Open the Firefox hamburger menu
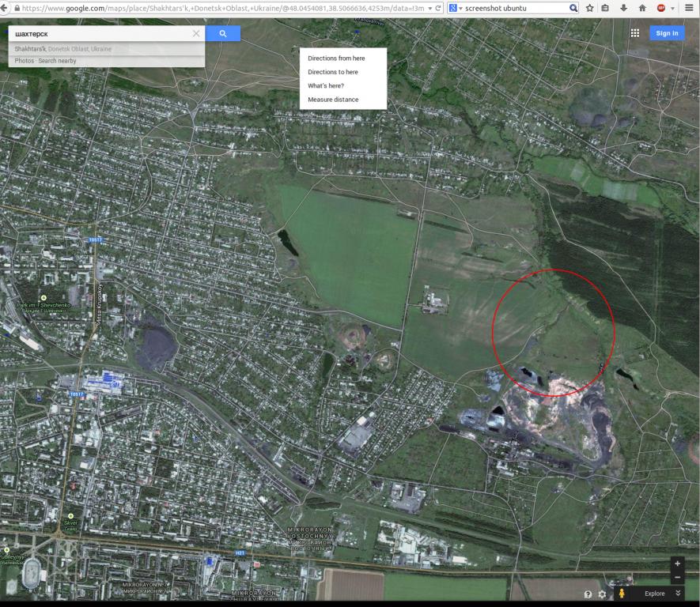 point(689,8)
